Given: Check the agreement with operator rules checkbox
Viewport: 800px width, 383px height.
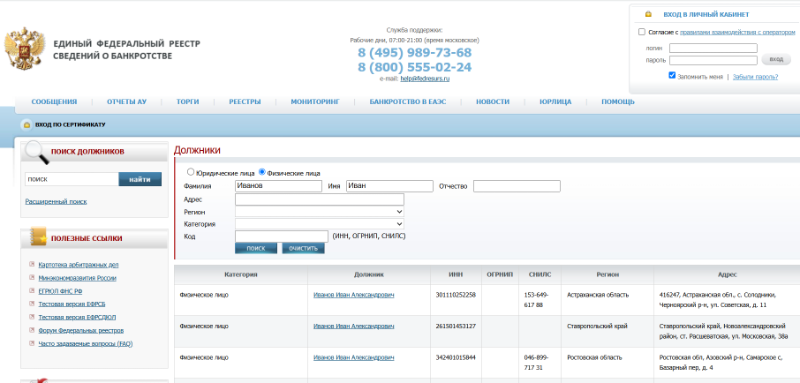Looking at the screenshot, I should click(642, 32).
